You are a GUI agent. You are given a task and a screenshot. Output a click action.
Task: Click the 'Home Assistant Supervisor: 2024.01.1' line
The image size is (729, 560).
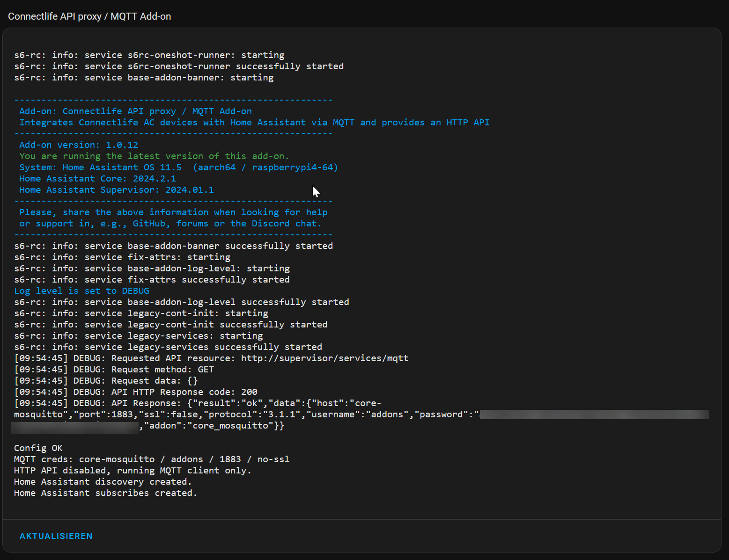click(x=116, y=190)
